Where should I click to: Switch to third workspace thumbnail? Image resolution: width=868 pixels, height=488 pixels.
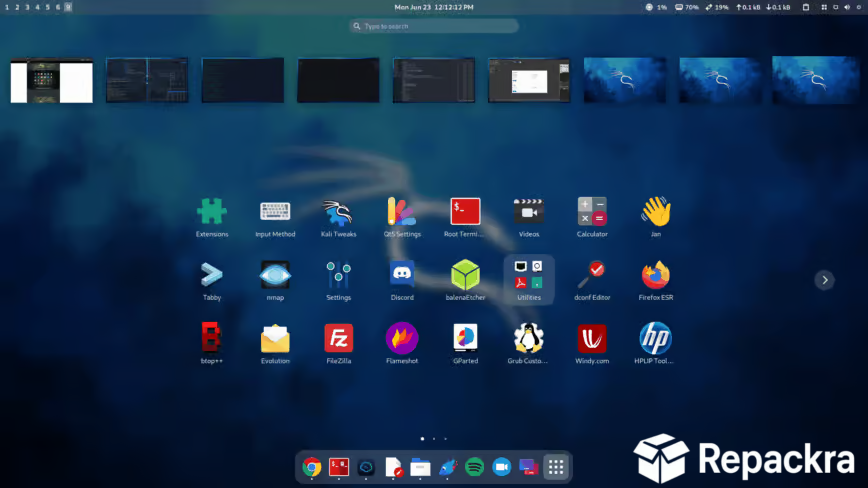pos(242,80)
